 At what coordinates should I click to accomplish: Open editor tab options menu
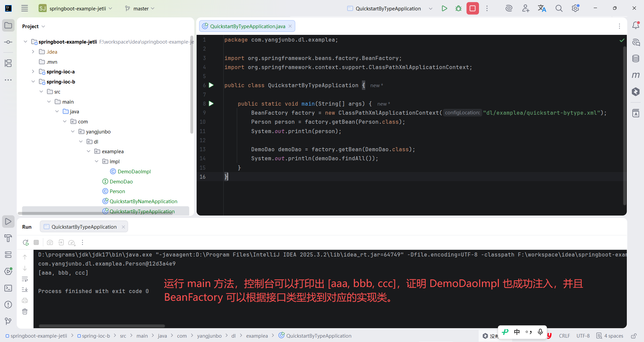click(x=620, y=26)
